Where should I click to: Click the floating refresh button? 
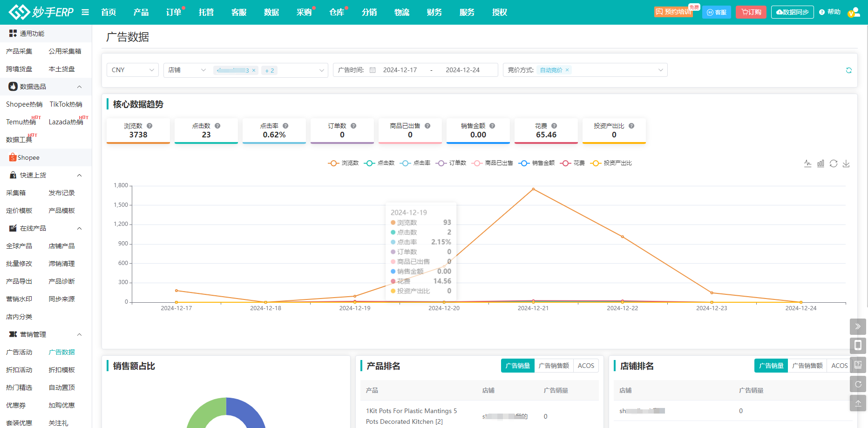[x=858, y=384]
